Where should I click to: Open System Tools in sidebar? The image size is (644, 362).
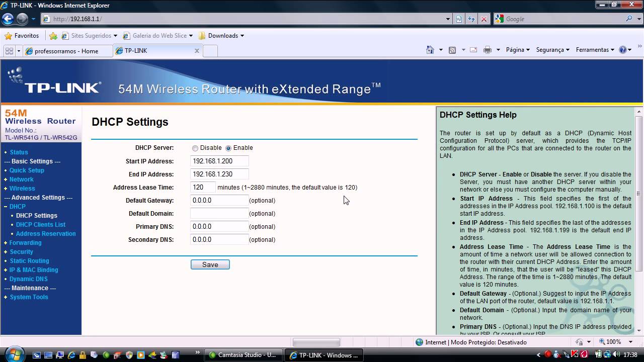tap(29, 297)
